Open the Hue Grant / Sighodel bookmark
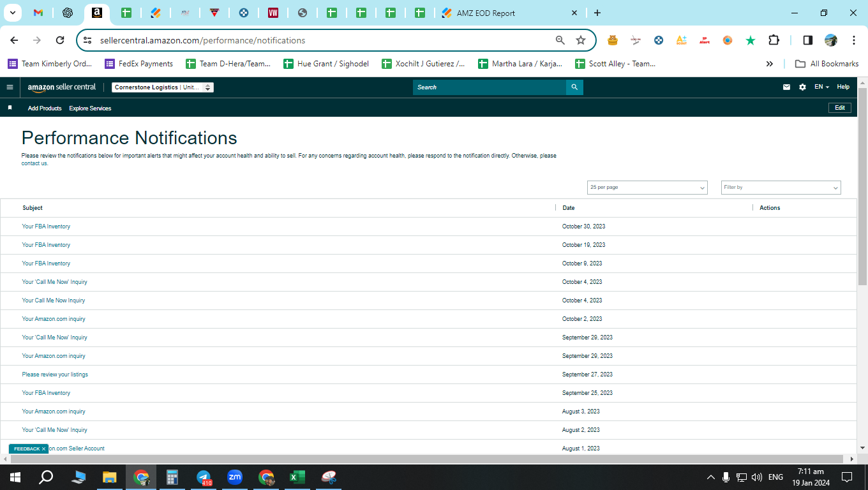868x490 pixels. point(326,64)
